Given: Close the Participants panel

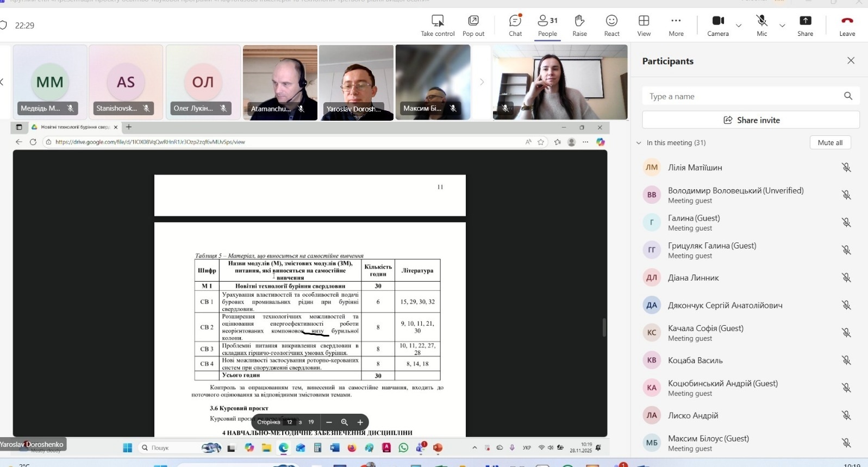Looking at the screenshot, I should pos(851,61).
